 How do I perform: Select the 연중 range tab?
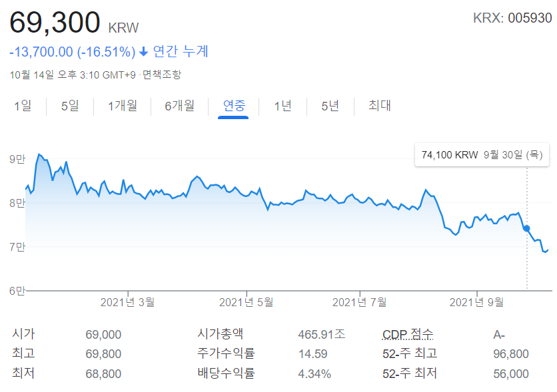coord(234,106)
